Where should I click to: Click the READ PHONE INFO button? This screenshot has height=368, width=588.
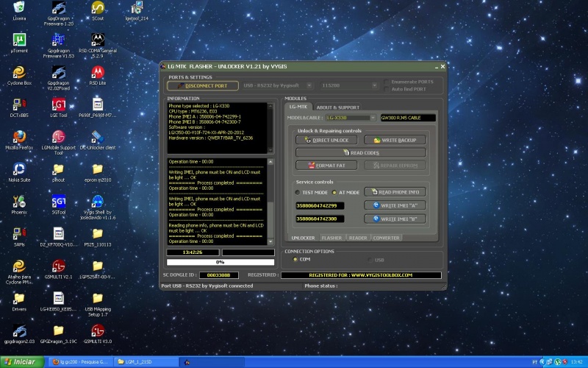(x=395, y=192)
